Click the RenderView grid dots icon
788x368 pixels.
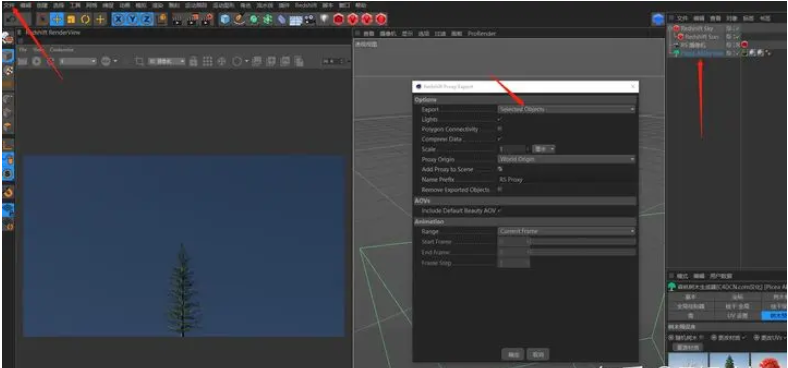click(207, 61)
